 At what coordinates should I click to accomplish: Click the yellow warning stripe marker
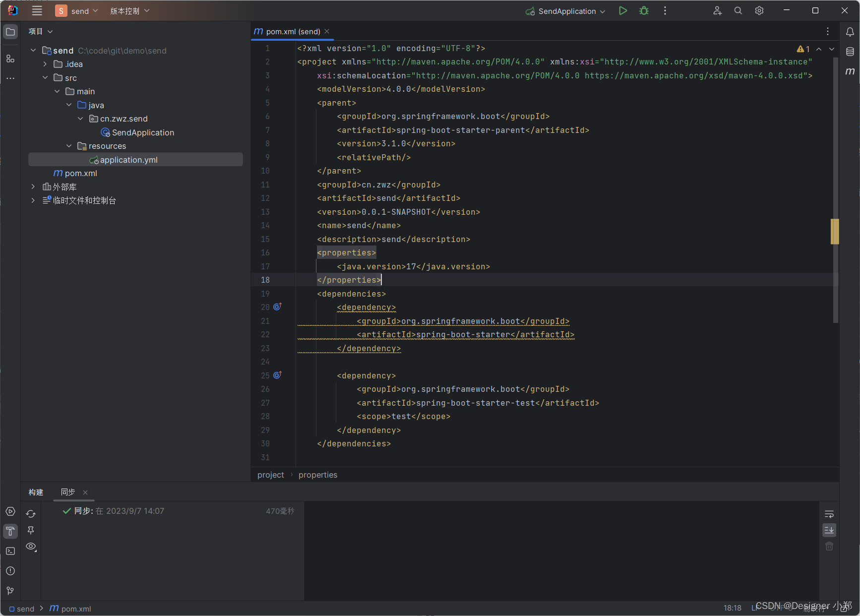(x=835, y=231)
